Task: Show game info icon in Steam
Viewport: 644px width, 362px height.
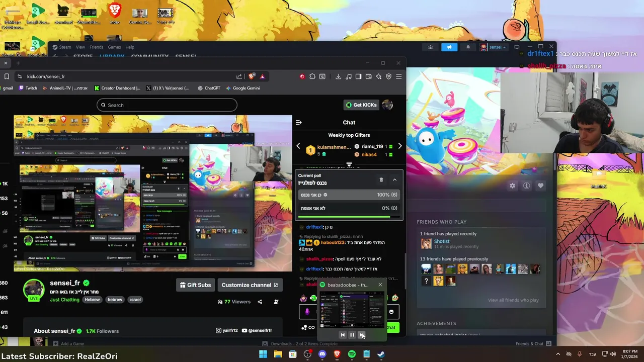Action: tap(526, 186)
